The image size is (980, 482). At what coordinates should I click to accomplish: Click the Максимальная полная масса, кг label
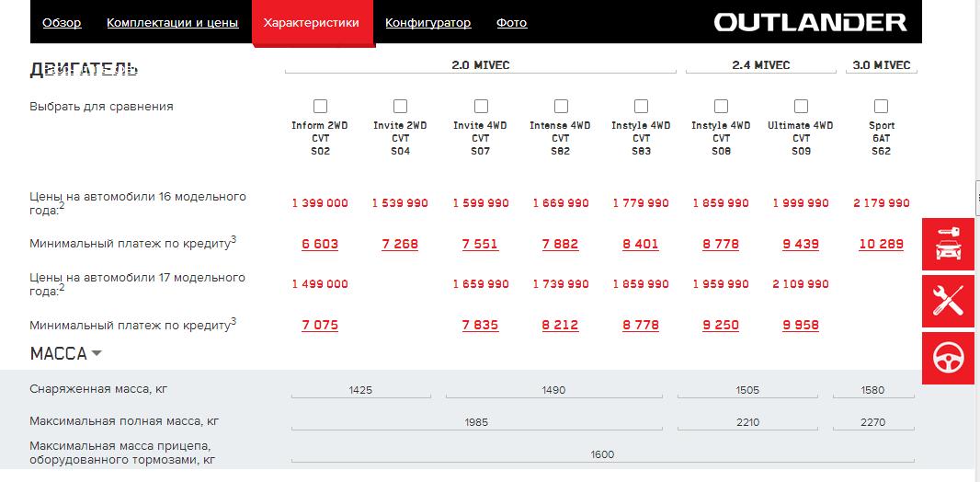124,422
